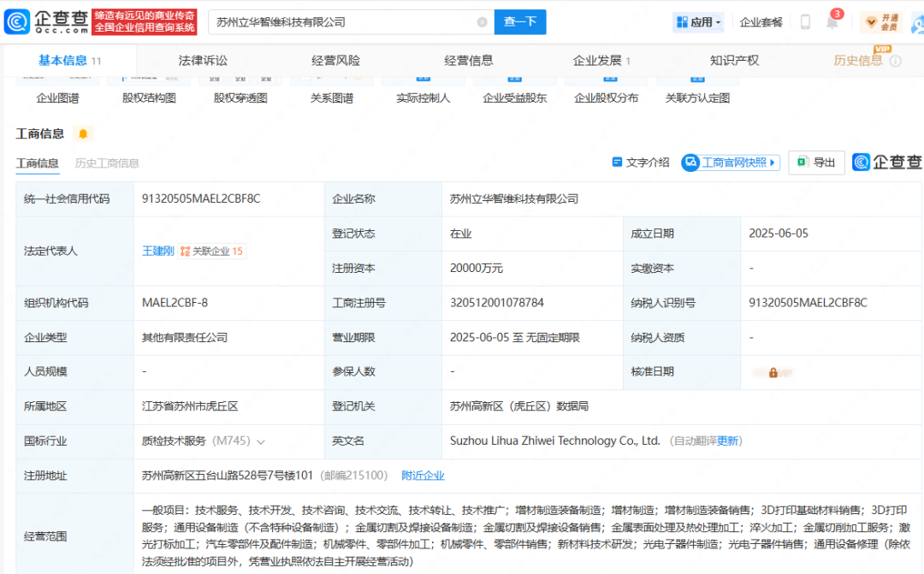Click address 苏州高新区五台山路528号7号楼101

[x=227, y=476]
